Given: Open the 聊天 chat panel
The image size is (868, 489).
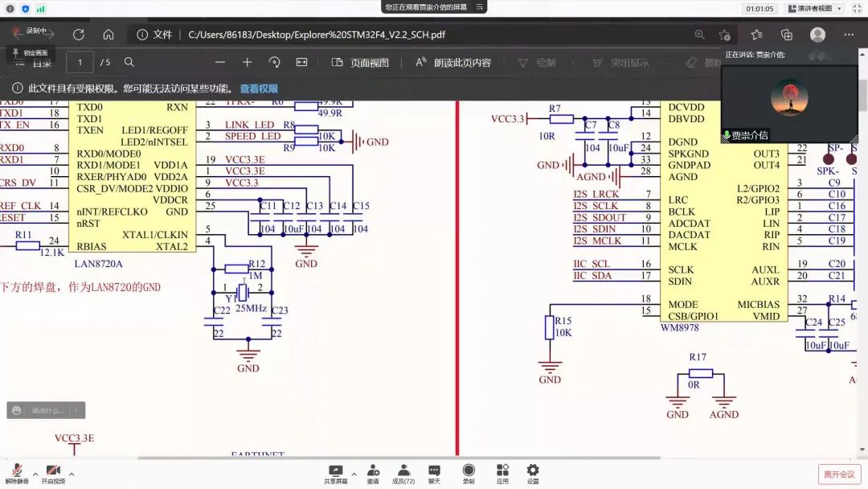Looking at the screenshot, I should tap(434, 473).
